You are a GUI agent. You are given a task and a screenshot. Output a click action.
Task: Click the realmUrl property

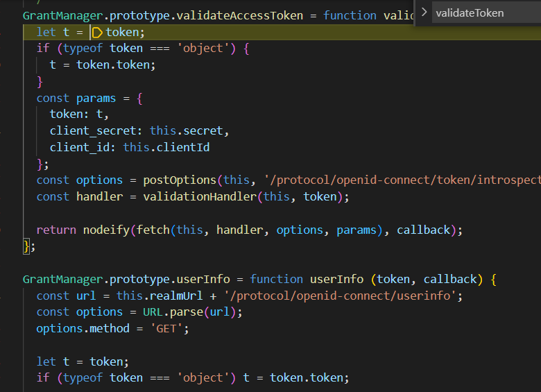click(x=176, y=296)
